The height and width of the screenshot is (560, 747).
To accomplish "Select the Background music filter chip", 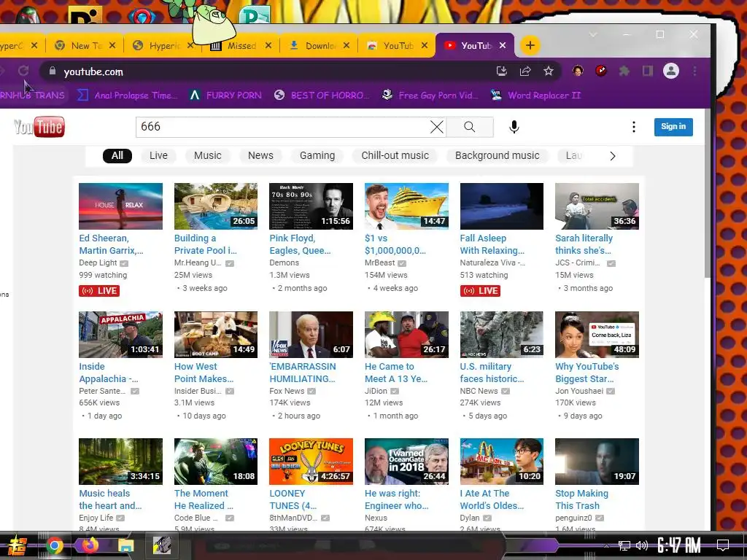I will 497,156.
